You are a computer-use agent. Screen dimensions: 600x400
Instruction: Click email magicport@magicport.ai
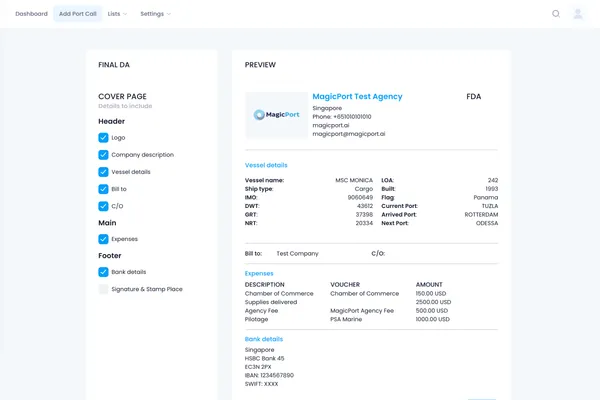point(349,134)
